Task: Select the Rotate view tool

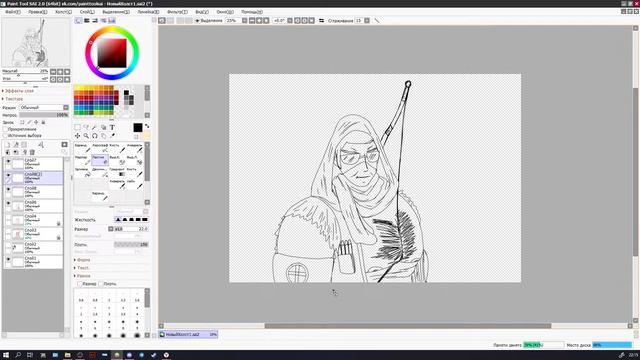Action: tap(95, 136)
